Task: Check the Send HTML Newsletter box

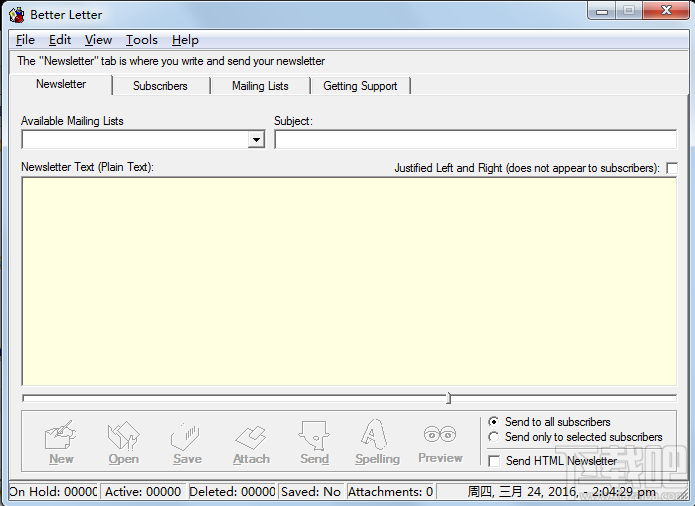Action: click(x=494, y=461)
